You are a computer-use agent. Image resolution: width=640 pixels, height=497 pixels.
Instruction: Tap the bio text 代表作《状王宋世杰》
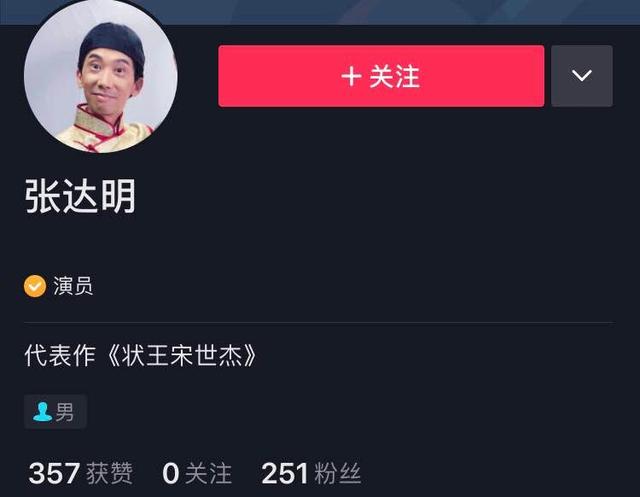[x=141, y=355]
